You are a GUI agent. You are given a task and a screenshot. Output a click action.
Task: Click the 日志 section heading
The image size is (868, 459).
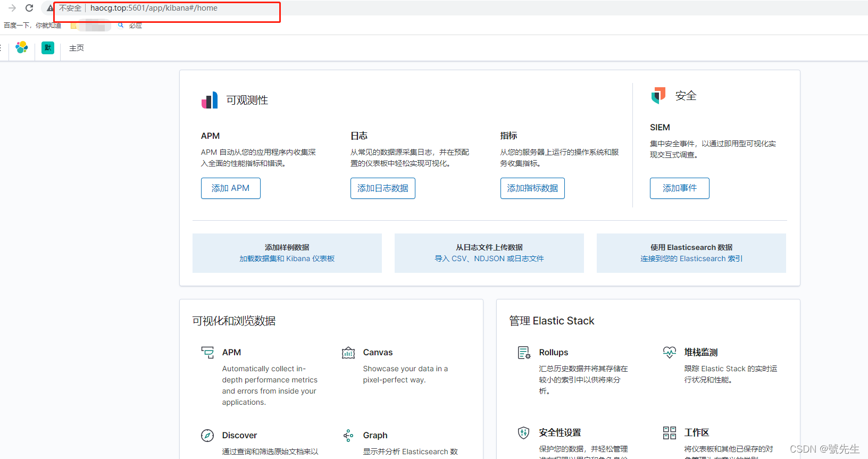point(359,136)
